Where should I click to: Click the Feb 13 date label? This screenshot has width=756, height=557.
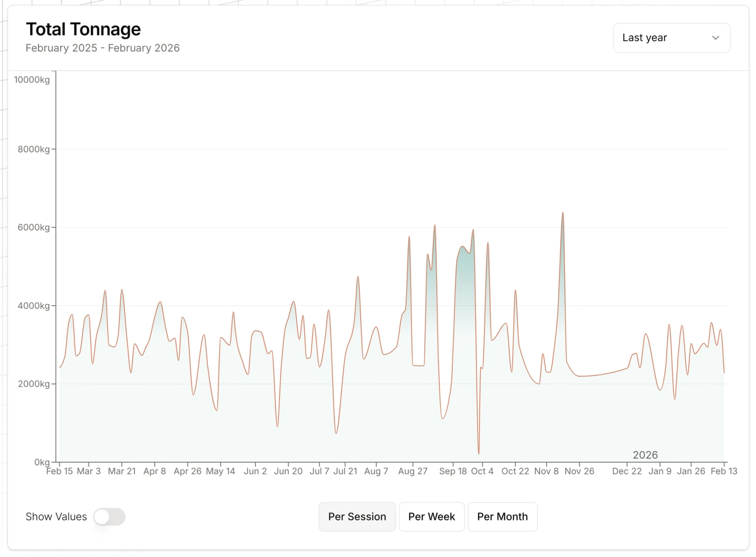724,471
